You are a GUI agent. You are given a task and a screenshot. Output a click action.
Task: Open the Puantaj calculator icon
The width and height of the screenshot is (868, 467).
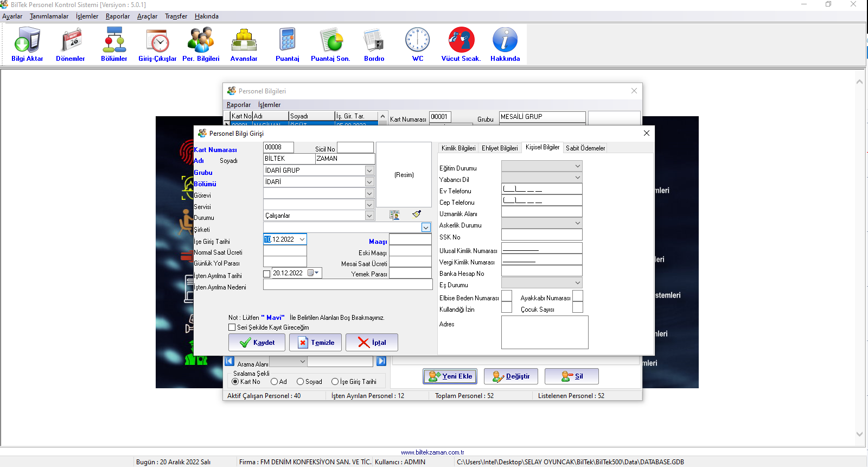[x=288, y=45]
